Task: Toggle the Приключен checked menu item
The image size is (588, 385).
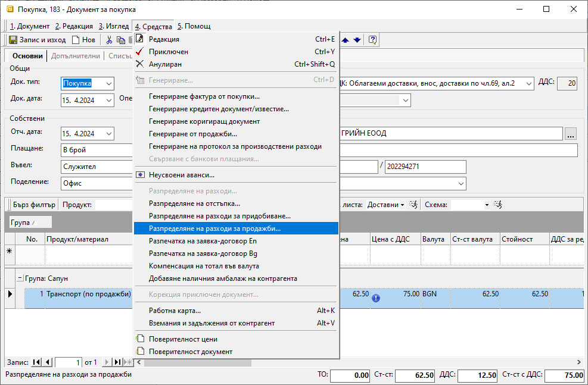Action: (169, 52)
